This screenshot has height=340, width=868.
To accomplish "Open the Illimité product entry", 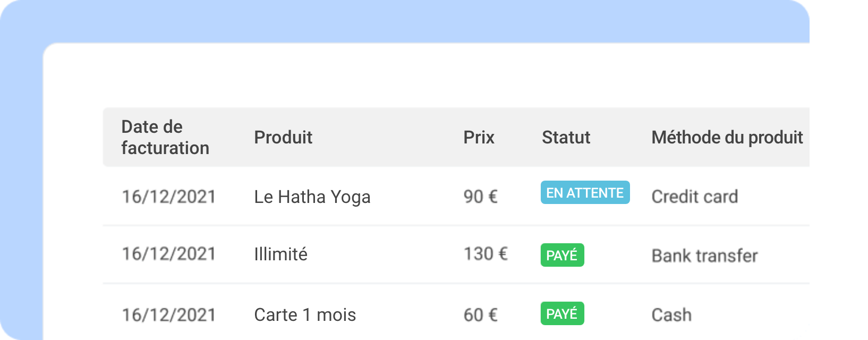I will (280, 254).
